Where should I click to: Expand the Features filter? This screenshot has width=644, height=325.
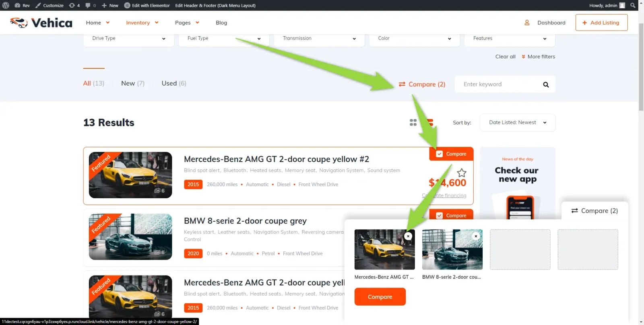tap(510, 39)
